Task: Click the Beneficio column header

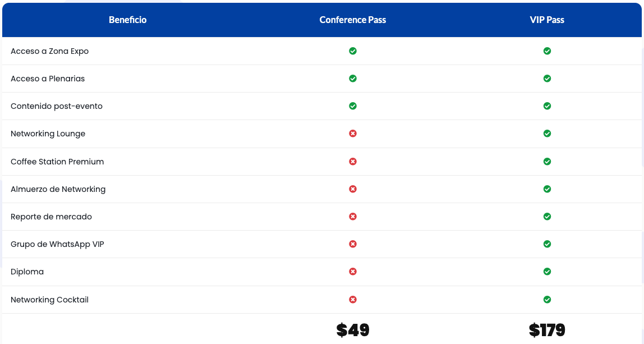Action: tap(128, 20)
